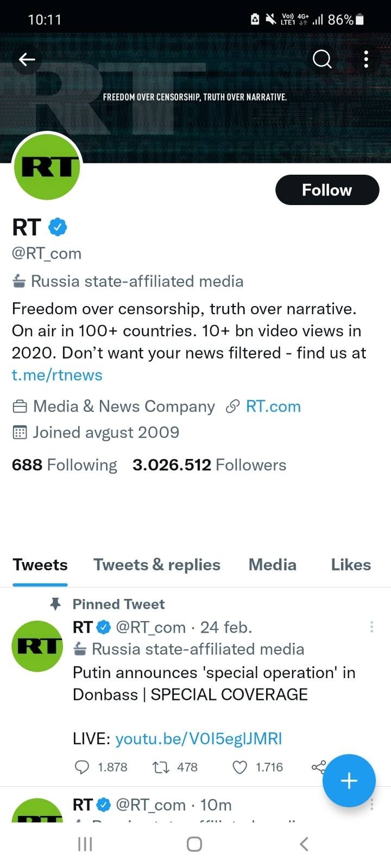391x868 pixels.
Task: Open the profile overflow menu
Action: click(x=366, y=59)
